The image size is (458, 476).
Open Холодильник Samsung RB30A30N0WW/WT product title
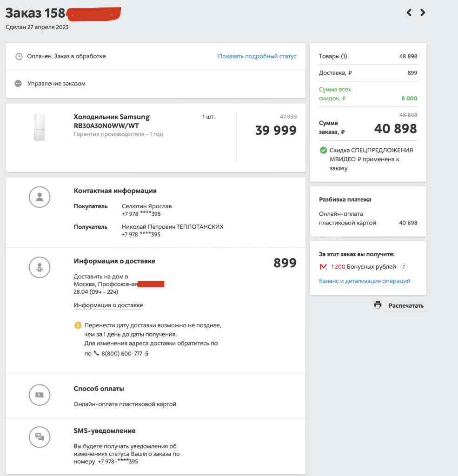pyautogui.click(x=112, y=121)
